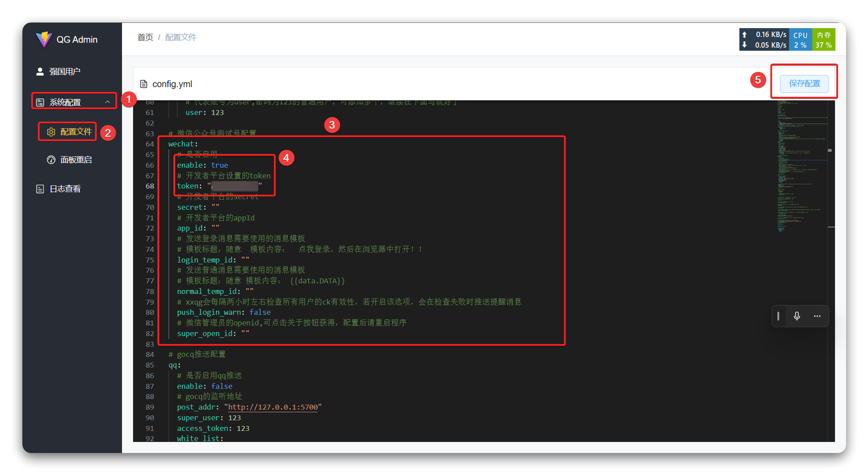Click the app_id: "" line
The image size is (868, 475).
[x=198, y=228]
